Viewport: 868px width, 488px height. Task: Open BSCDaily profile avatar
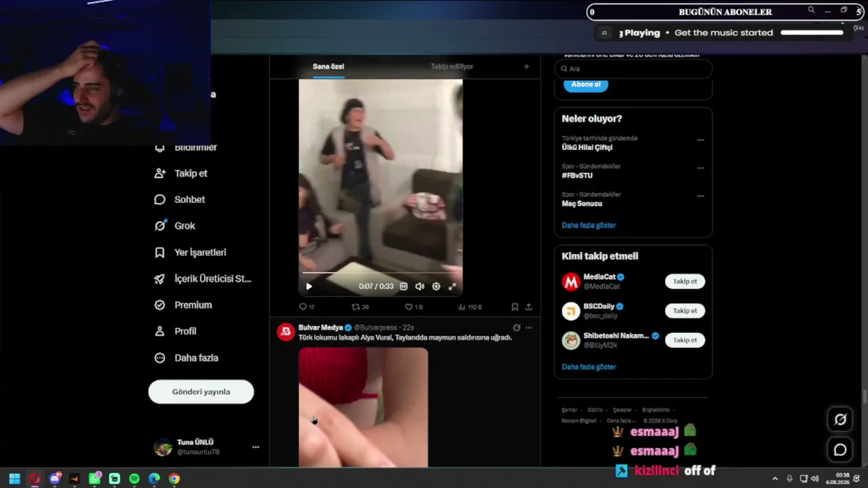pyautogui.click(x=571, y=310)
